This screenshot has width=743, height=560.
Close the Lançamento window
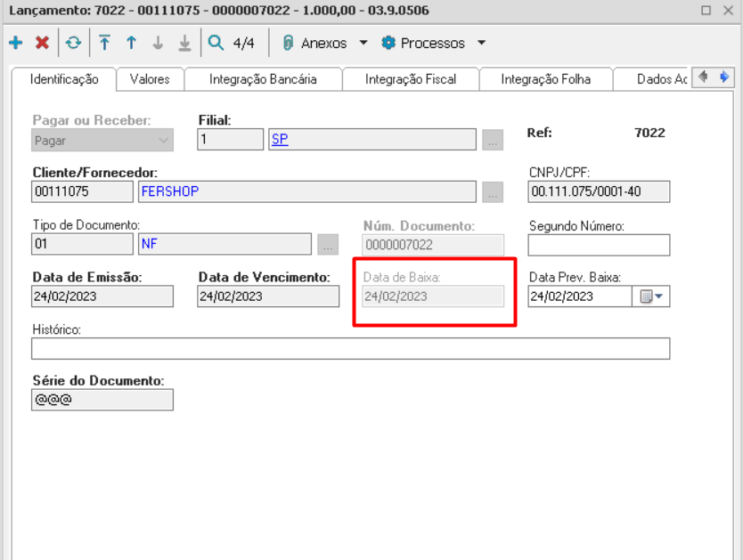coord(729,10)
